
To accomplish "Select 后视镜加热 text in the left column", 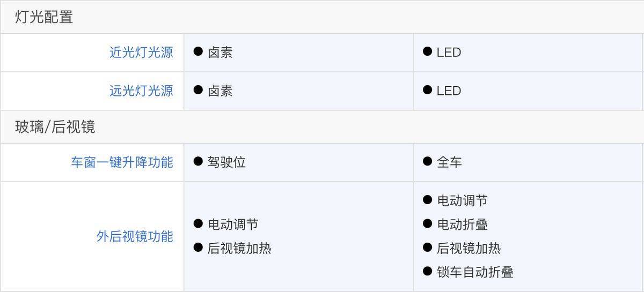I will pyautogui.click(x=239, y=248).
